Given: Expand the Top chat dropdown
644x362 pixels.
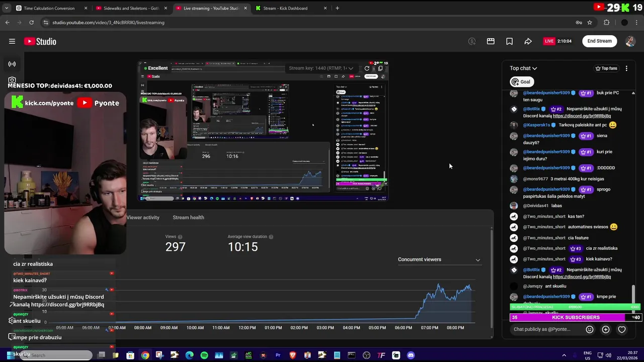Looking at the screenshot, I should 523,68.
